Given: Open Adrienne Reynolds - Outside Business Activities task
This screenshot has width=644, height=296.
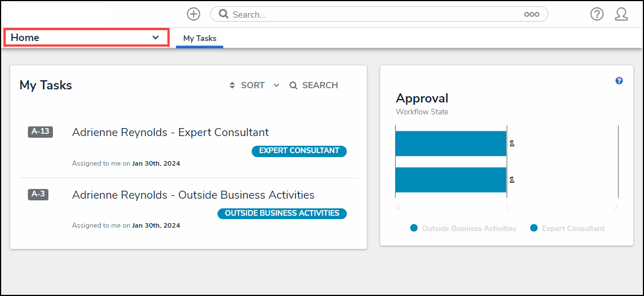Looking at the screenshot, I should 193,195.
